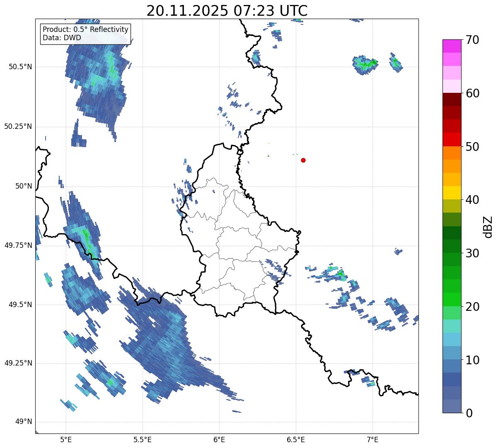Click the 6°E longitude label
Image resolution: width=498 pixels, height=448 pixels.
click(x=219, y=440)
